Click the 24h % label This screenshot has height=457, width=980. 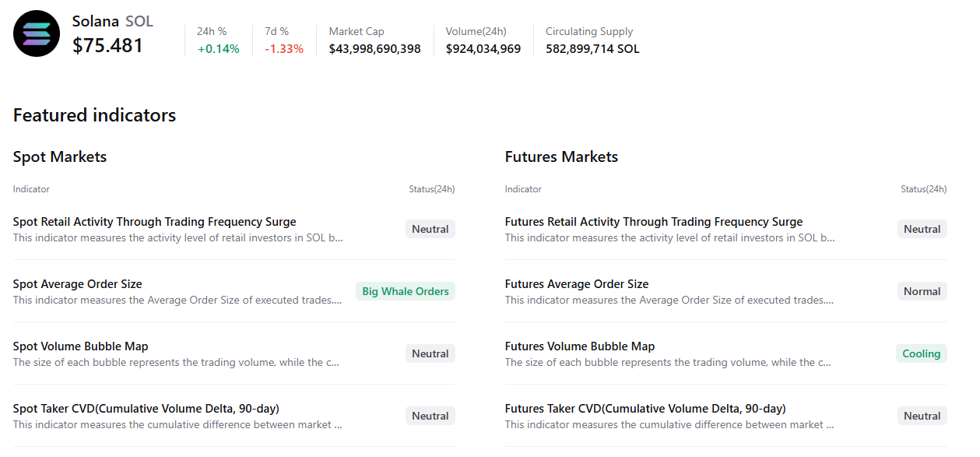pyautogui.click(x=212, y=31)
